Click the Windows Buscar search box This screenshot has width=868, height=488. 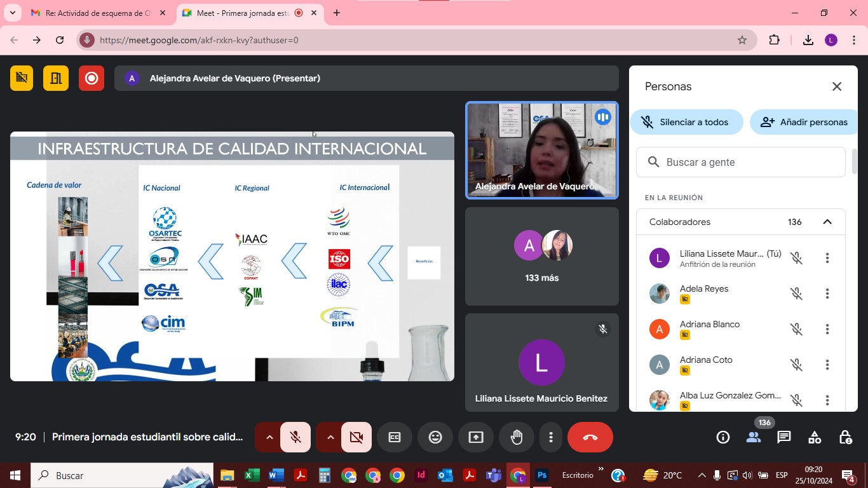click(x=122, y=475)
